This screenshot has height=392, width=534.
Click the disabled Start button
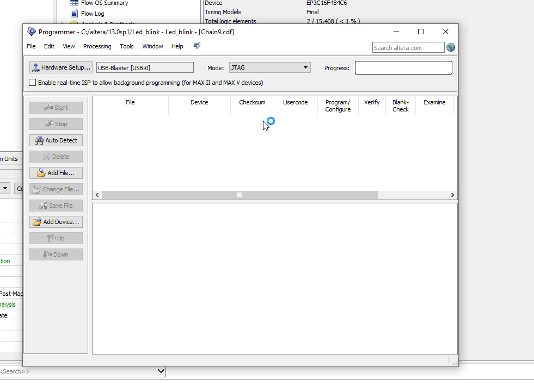pos(56,108)
